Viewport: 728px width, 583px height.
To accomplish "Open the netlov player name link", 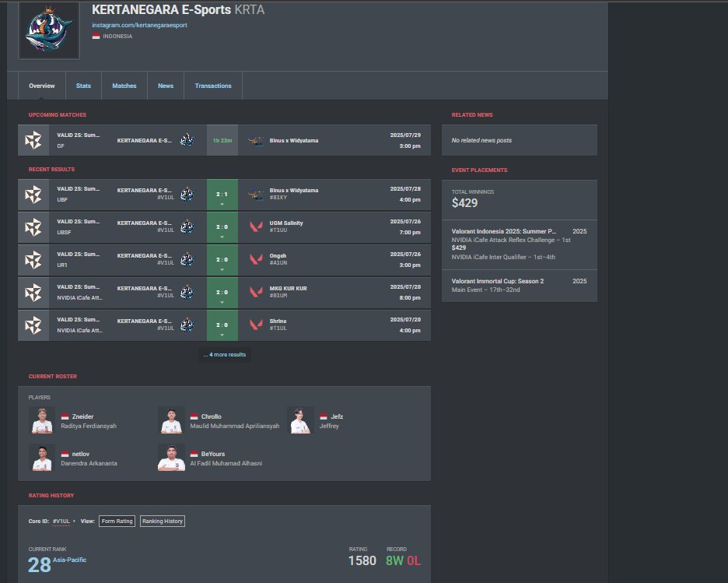I will [x=81, y=454].
